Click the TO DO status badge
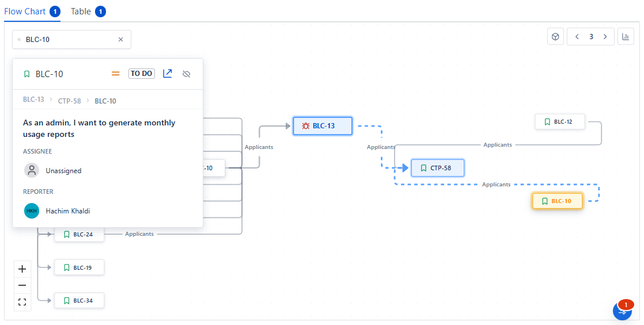This screenshot has width=644, height=325. tap(141, 74)
